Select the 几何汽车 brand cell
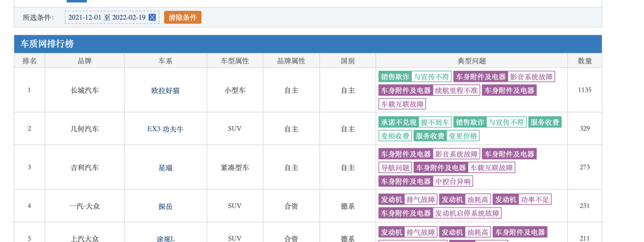Image resolution: width=644 pixels, height=242 pixels. tap(85, 129)
